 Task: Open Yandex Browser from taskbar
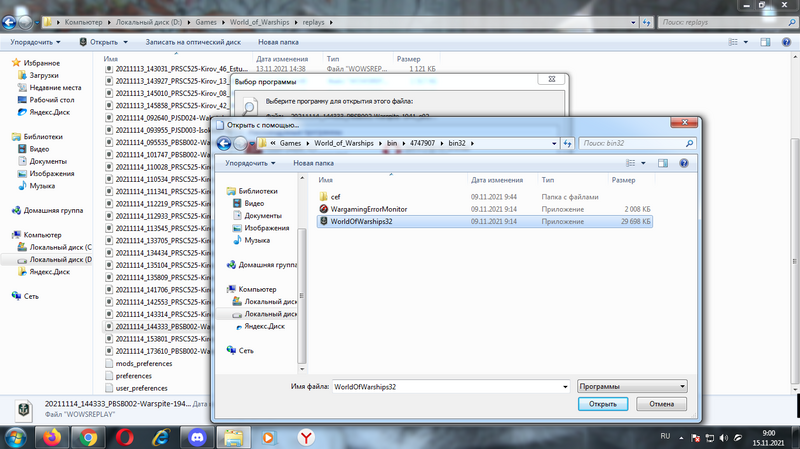306,438
